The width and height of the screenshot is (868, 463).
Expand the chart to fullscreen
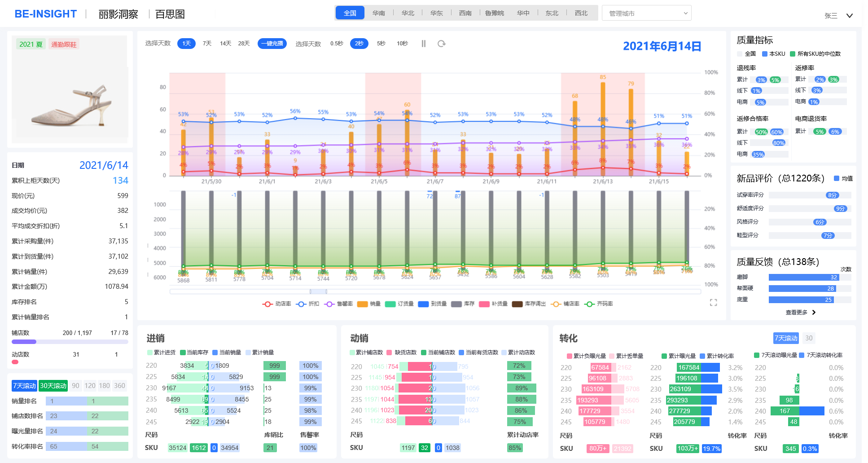click(x=713, y=303)
